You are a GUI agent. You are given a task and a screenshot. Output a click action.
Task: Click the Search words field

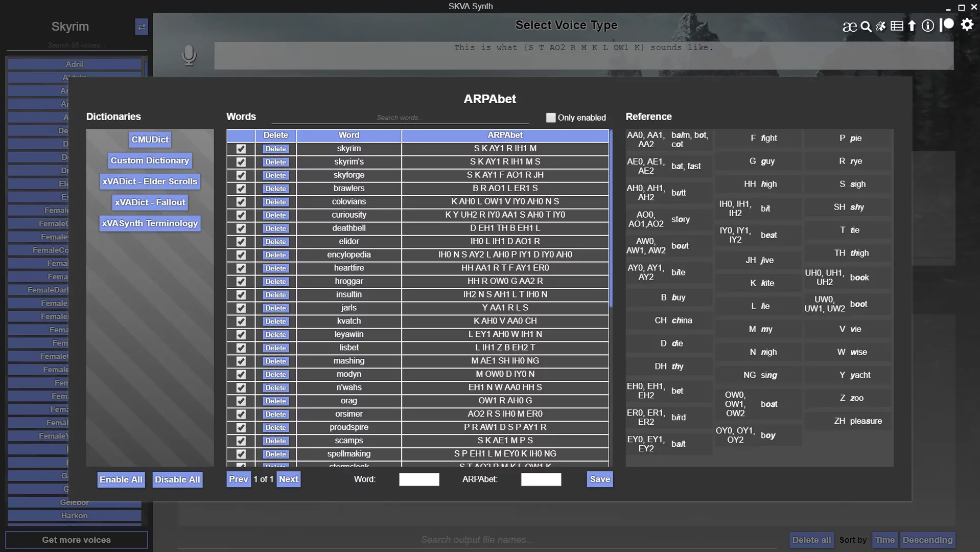400,118
